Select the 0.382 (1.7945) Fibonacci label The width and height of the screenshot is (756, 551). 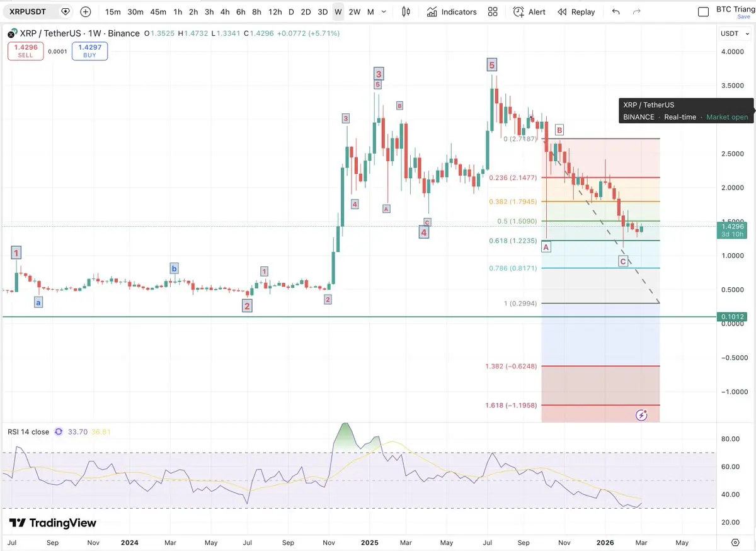tap(513, 202)
